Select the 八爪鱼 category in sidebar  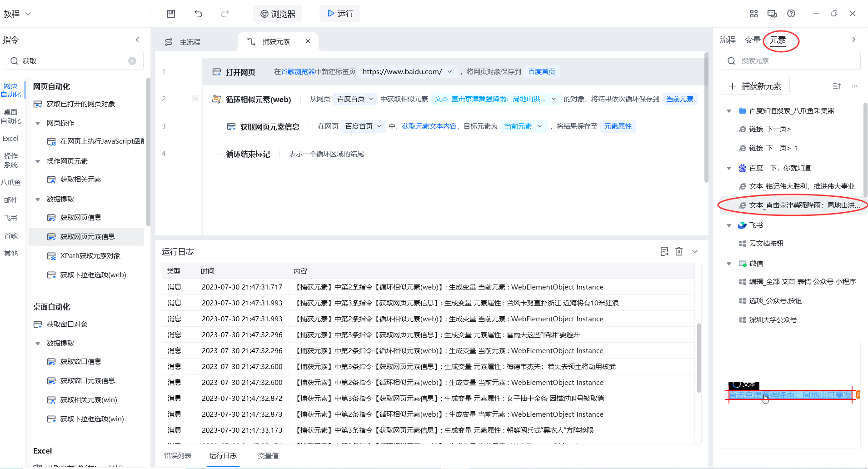pos(11,183)
